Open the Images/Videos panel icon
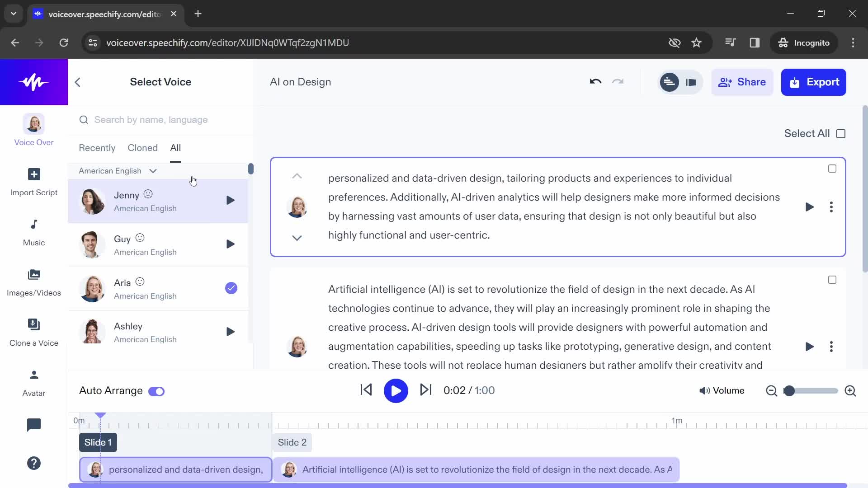 click(x=34, y=274)
